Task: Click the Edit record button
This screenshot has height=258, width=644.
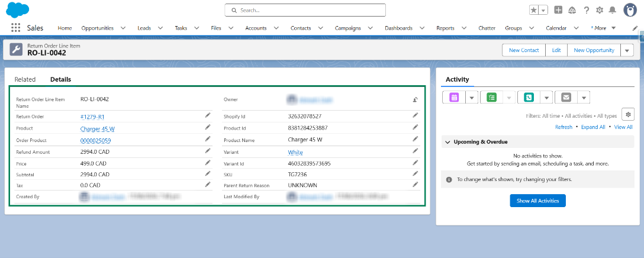Action: coord(556,50)
